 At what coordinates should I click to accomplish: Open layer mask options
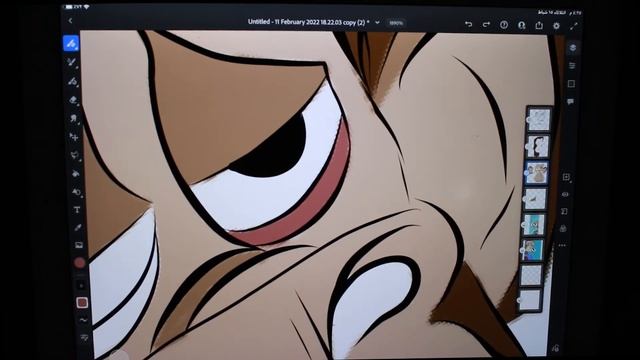pyautogui.click(x=564, y=211)
